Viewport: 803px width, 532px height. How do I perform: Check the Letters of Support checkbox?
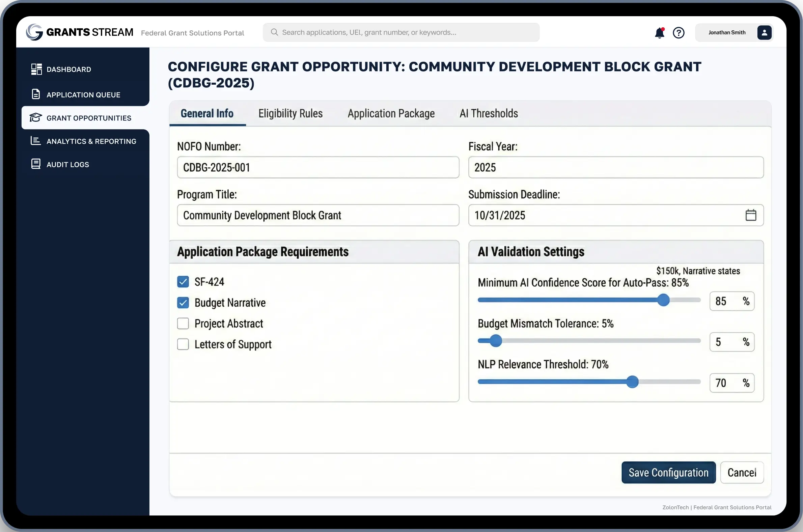click(x=183, y=344)
